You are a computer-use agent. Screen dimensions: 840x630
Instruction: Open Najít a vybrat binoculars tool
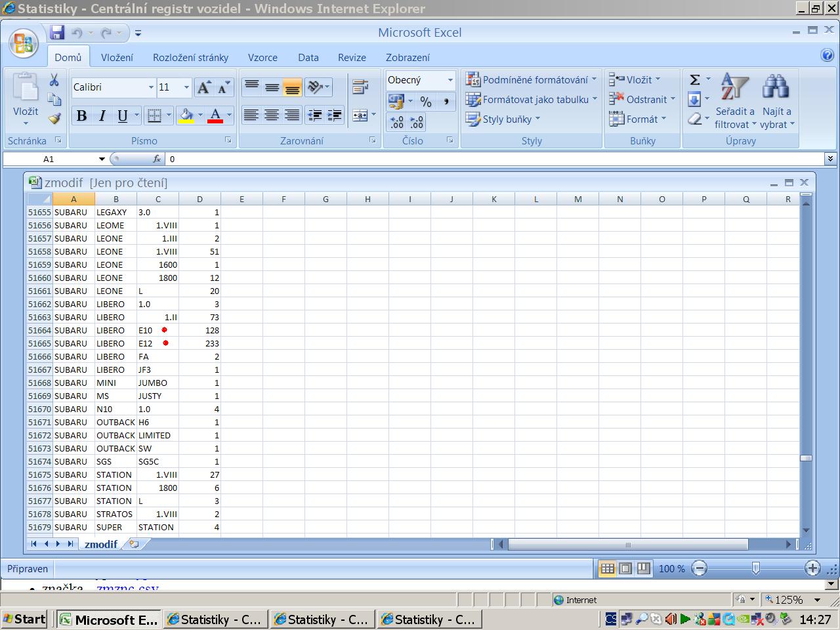coord(777,100)
